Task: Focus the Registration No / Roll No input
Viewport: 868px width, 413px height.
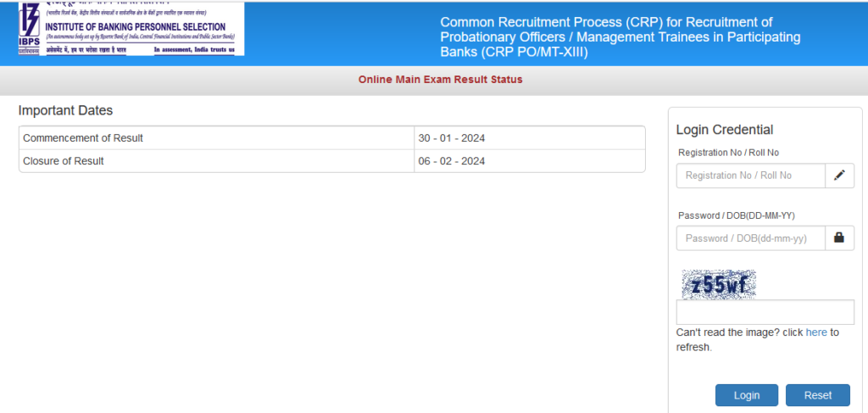Action: [751, 176]
